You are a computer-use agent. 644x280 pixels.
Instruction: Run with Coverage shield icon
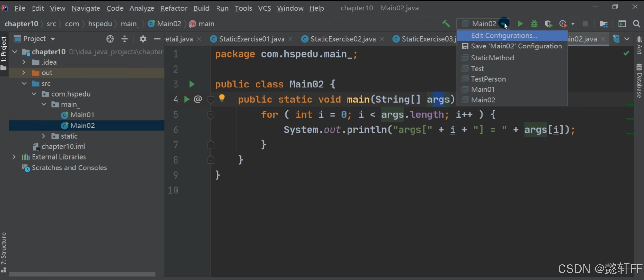tap(548, 24)
